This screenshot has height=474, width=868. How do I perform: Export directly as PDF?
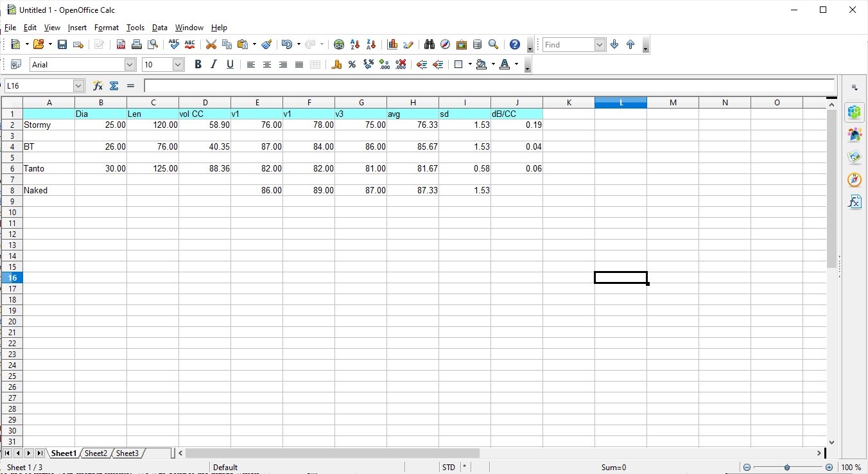pos(121,44)
